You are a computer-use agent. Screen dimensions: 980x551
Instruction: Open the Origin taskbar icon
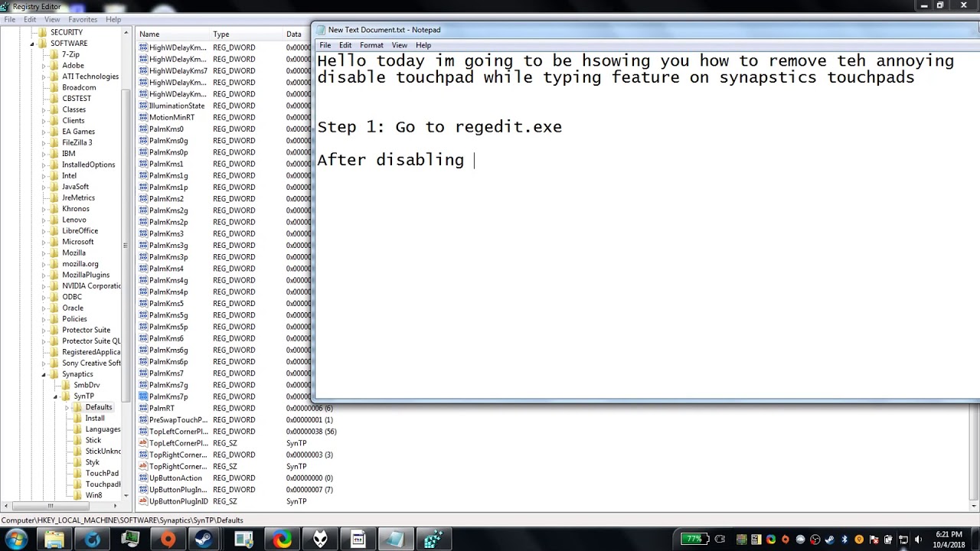(168, 540)
